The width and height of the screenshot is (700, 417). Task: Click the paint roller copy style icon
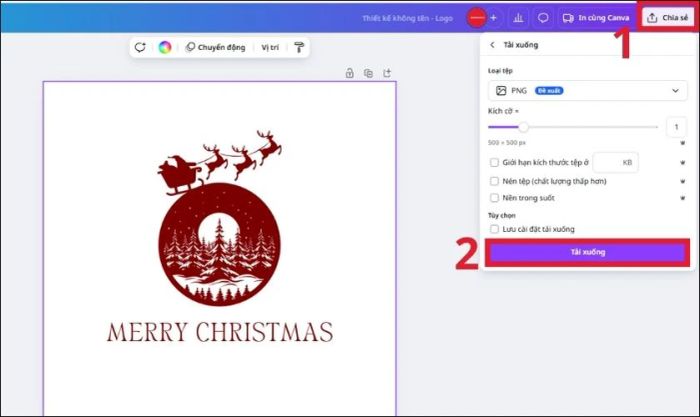coord(299,47)
